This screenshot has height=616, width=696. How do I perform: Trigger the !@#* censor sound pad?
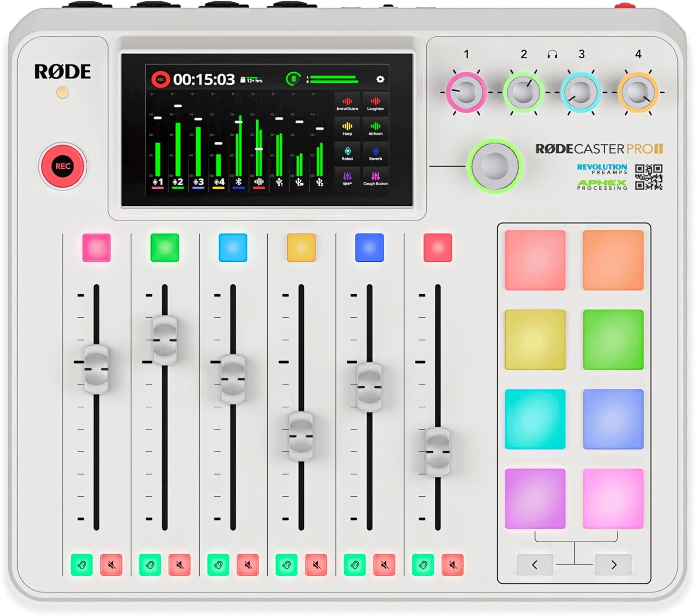click(x=347, y=178)
